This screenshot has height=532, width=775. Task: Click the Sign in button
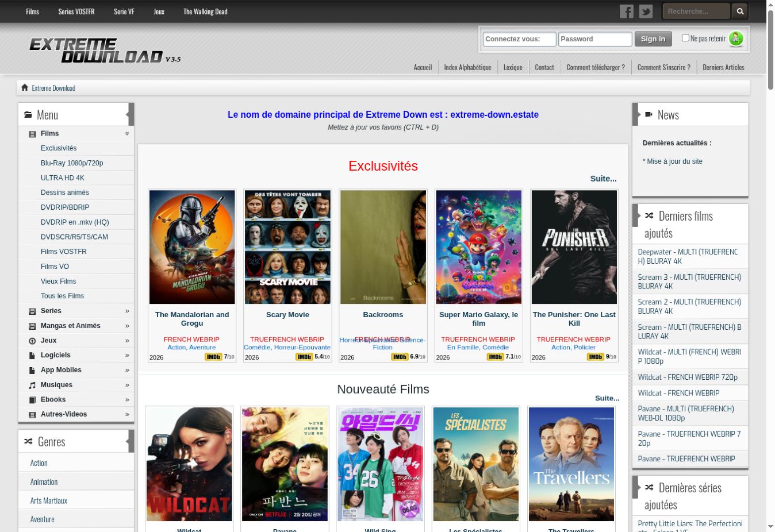click(x=653, y=39)
